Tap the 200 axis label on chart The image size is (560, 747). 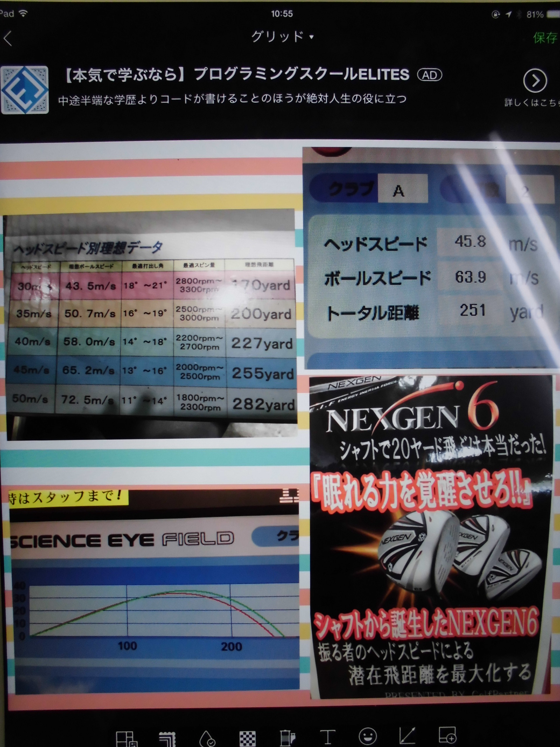pyautogui.click(x=232, y=647)
